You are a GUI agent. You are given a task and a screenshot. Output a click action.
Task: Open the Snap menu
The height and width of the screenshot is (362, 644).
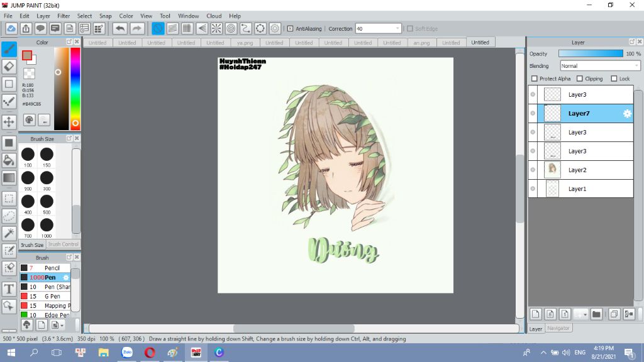point(105,16)
